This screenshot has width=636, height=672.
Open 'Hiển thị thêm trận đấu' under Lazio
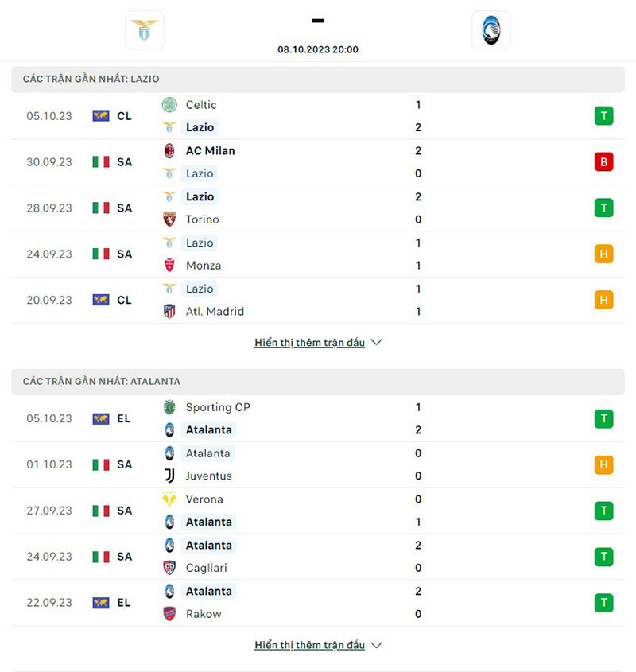click(x=309, y=343)
